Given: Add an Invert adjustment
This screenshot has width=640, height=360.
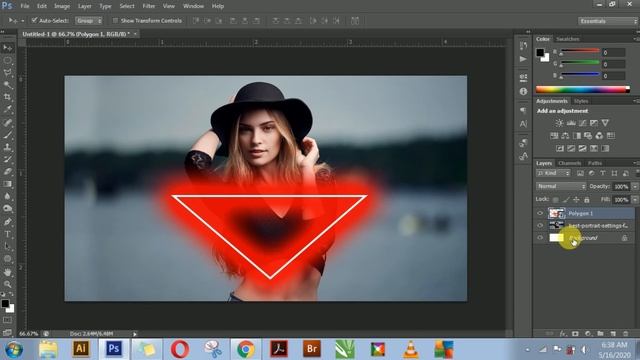Looking at the screenshot, I should (x=560, y=149).
